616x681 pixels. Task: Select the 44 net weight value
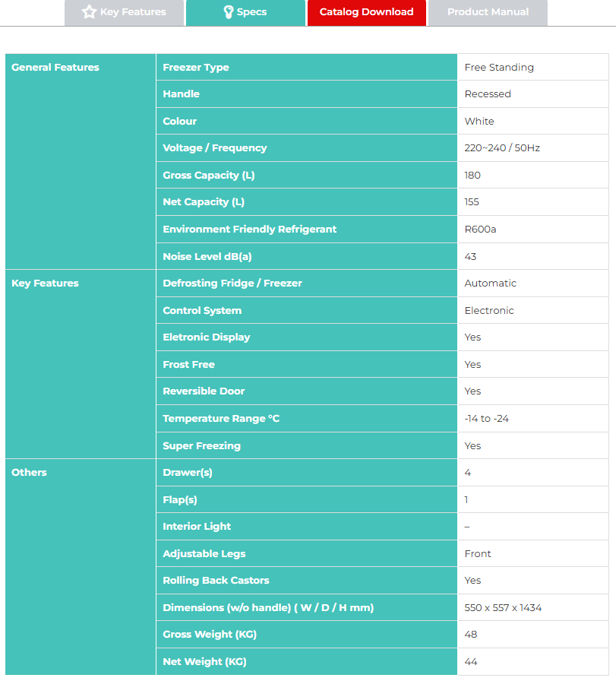tap(471, 662)
